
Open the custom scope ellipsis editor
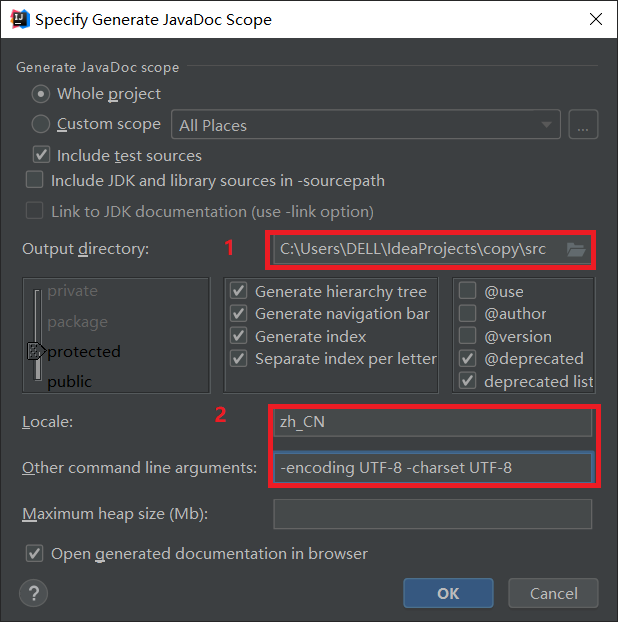point(583,125)
